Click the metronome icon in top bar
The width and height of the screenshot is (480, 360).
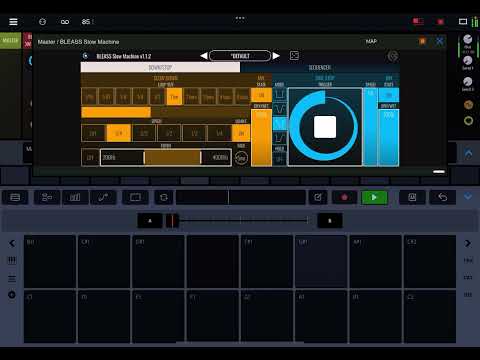click(42, 22)
